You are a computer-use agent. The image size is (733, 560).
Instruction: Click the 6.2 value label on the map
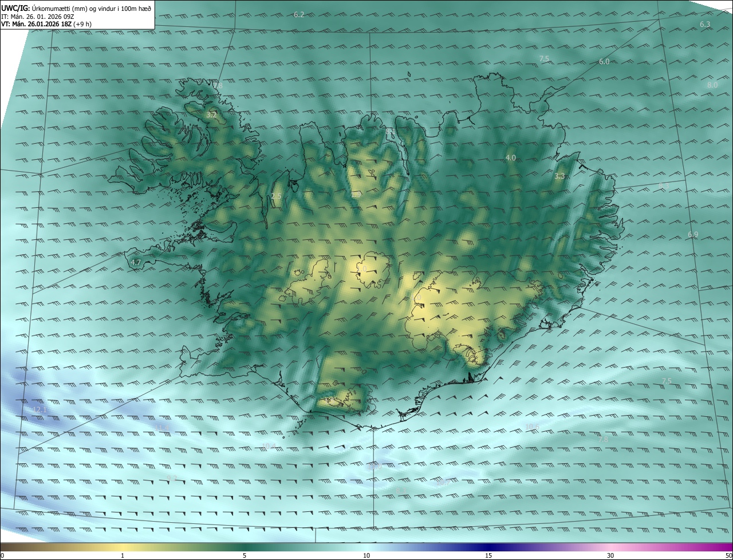tap(299, 14)
